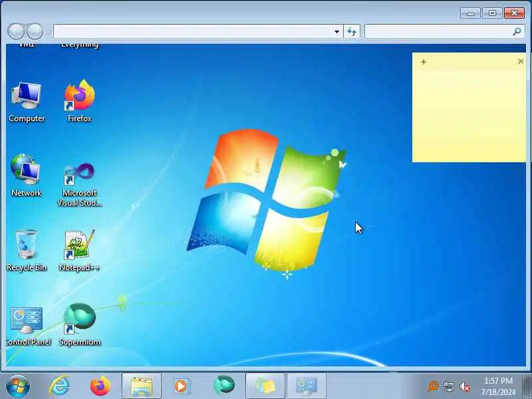Expand the address bar dropdown arrow
532x399 pixels.
(x=336, y=32)
